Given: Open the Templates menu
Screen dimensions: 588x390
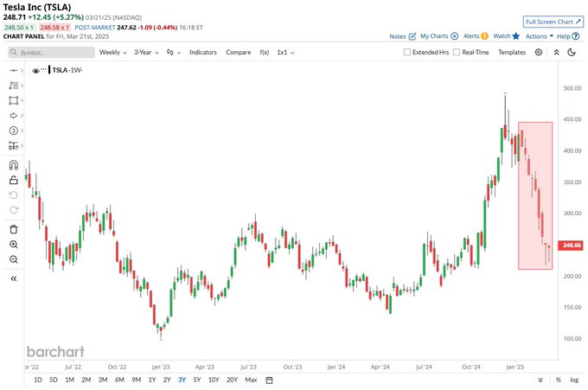Looking at the screenshot, I should 512,52.
